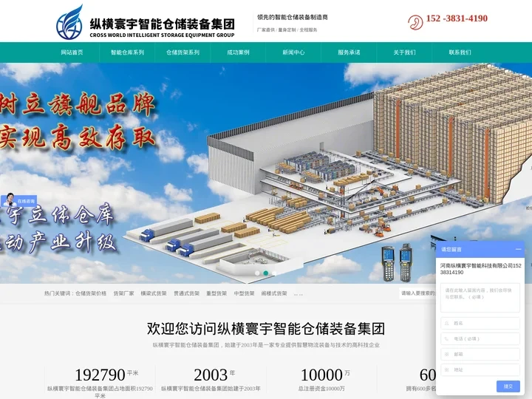Click hot keyword 仓储货架价格

91,293
